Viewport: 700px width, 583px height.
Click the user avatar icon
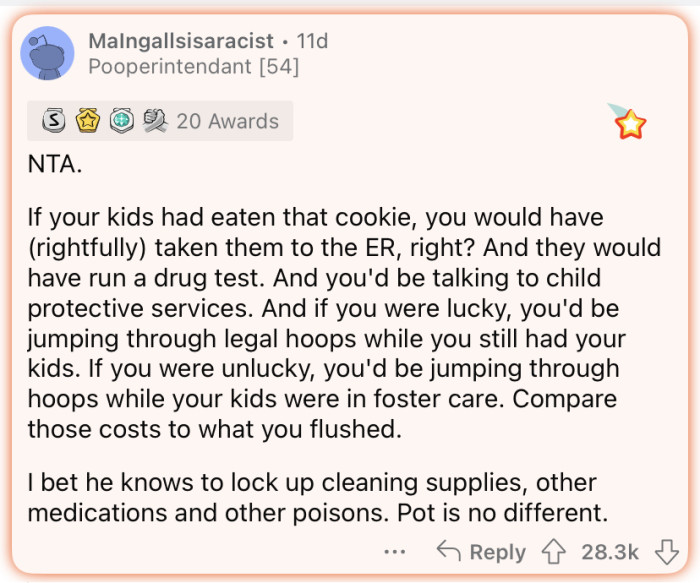pos(47,54)
